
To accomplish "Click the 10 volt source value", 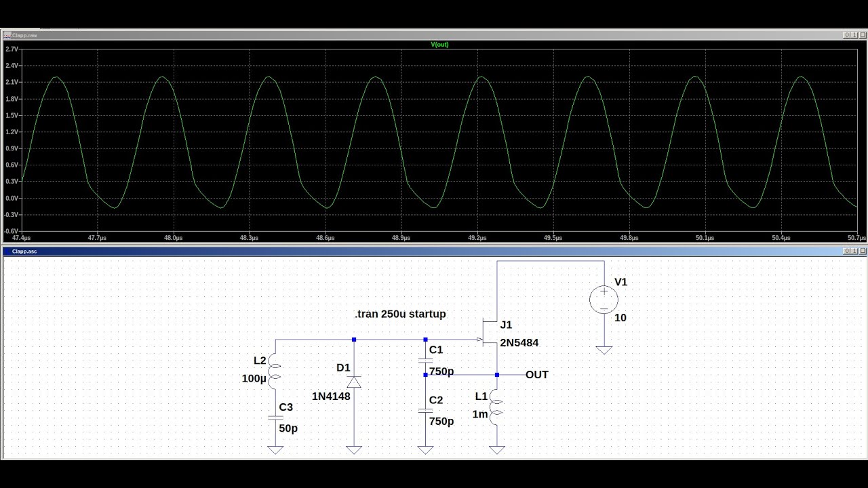I will point(620,318).
